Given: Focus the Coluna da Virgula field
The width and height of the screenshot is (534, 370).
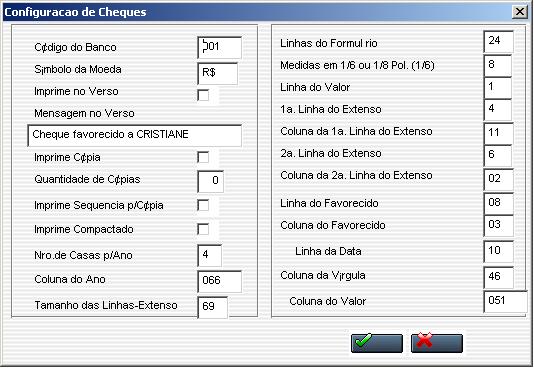Looking at the screenshot, I should click(x=499, y=277).
